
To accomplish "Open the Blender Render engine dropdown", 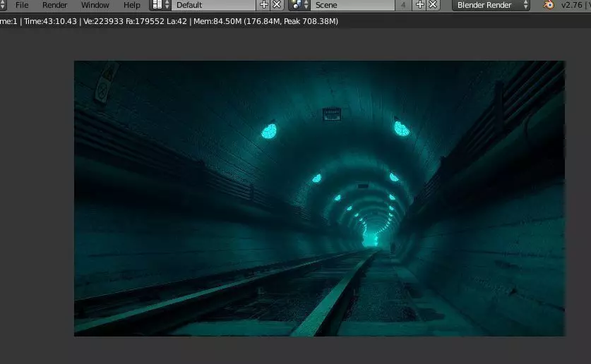I will [491, 5].
